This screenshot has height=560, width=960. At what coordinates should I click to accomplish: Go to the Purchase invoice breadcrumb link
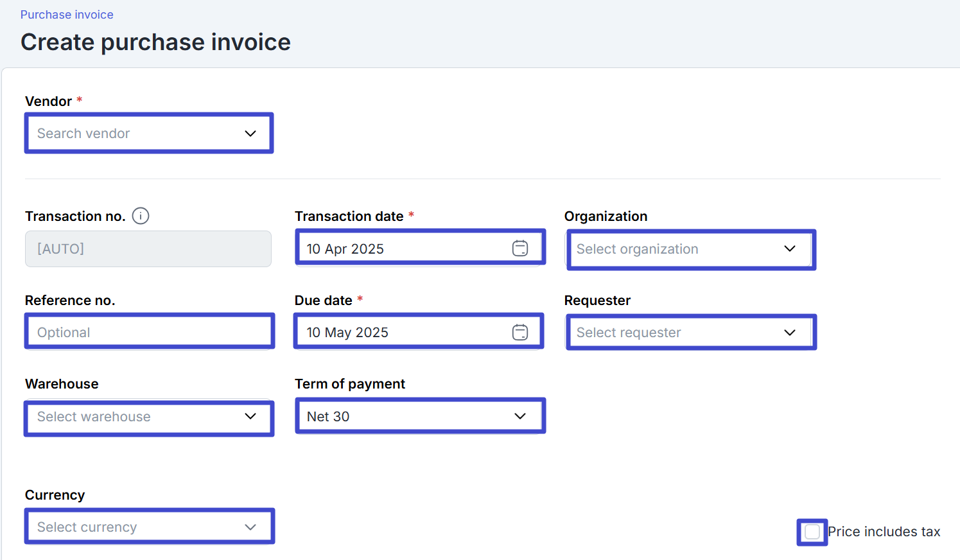[x=67, y=15]
